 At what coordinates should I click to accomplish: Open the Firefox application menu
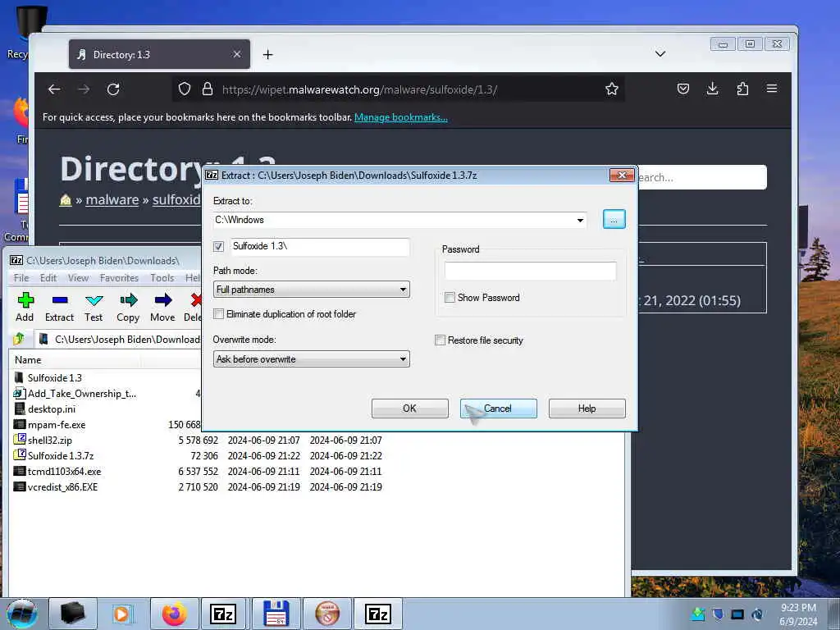coord(772,89)
